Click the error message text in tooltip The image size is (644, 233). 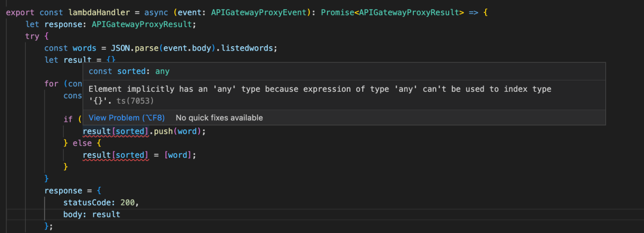[x=320, y=94]
